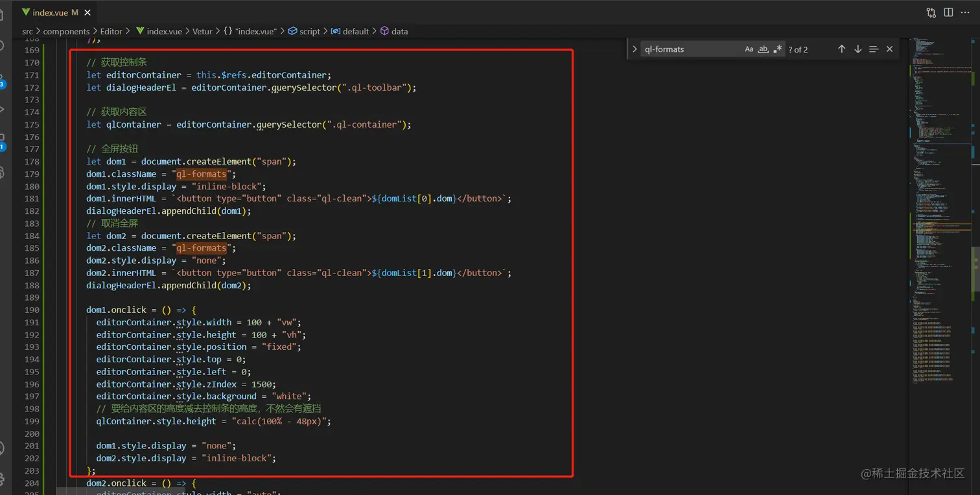Click line number 190 in gutter
This screenshot has height=495, width=980.
32,310
